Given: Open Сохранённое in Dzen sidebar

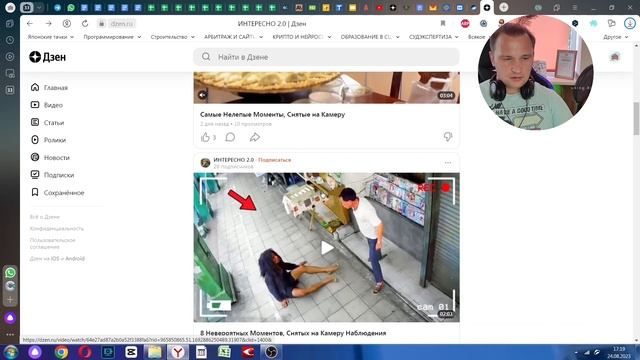Looking at the screenshot, I should [57, 192].
